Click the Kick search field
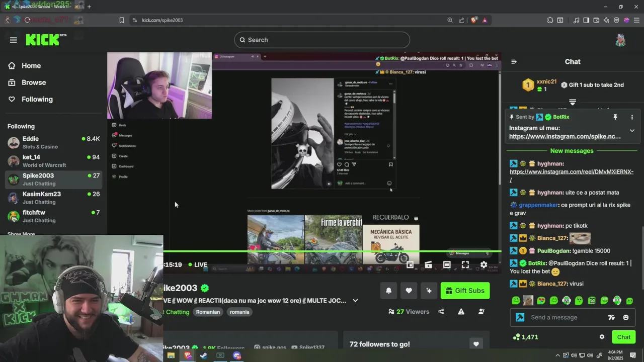 click(322, 40)
